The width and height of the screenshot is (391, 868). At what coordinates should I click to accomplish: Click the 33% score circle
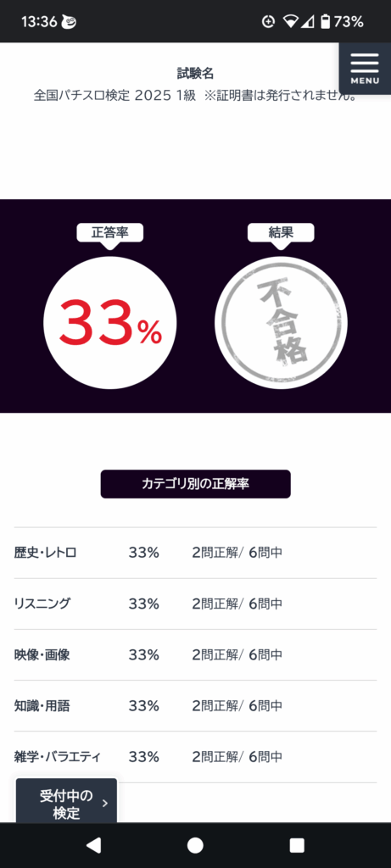[110, 323]
